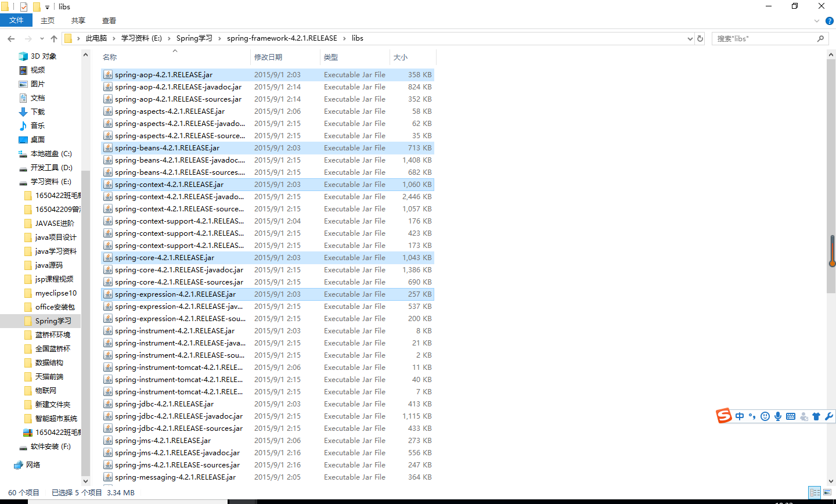This screenshot has width=836, height=504.
Task: Toggle the Sogou punctuation mode icon
Action: (x=752, y=416)
